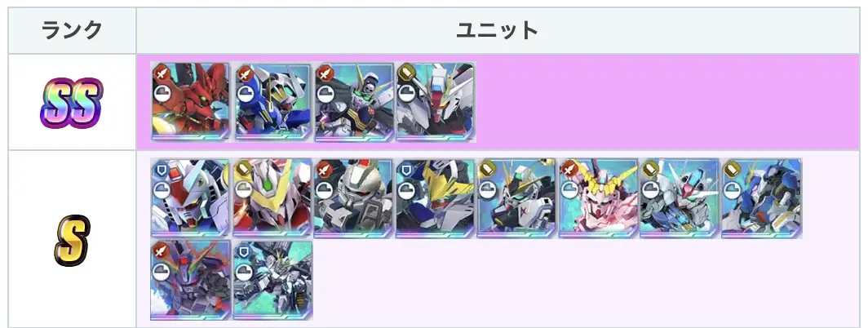Screen dimensions: 868x328
Task: Select the blue-armored Gundam in SS rank
Action: 272,102
